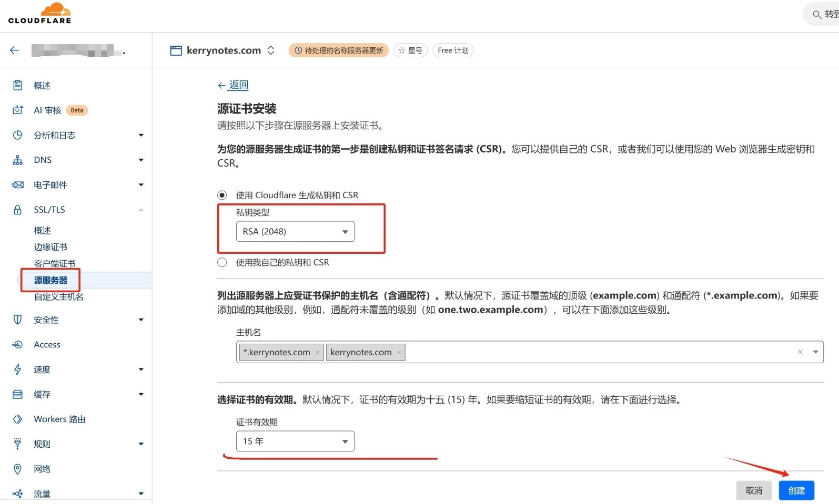Image resolution: width=839 pixels, height=504 pixels.
Task: Open Workers 路由 in sidebar
Action: pyautogui.click(x=59, y=419)
